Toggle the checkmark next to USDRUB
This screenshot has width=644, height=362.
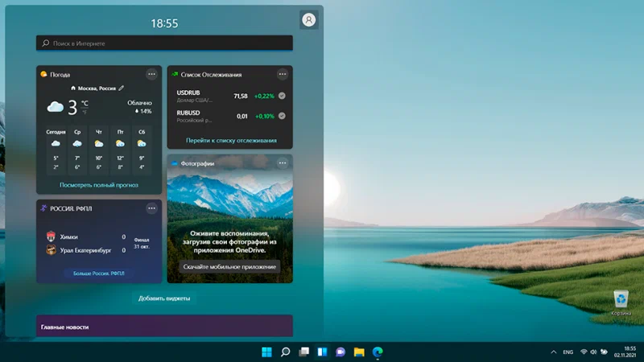[x=282, y=97]
